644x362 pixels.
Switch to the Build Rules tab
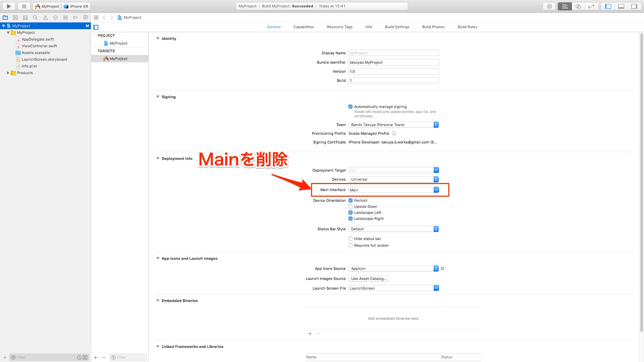pyautogui.click(x=467, y=27)
